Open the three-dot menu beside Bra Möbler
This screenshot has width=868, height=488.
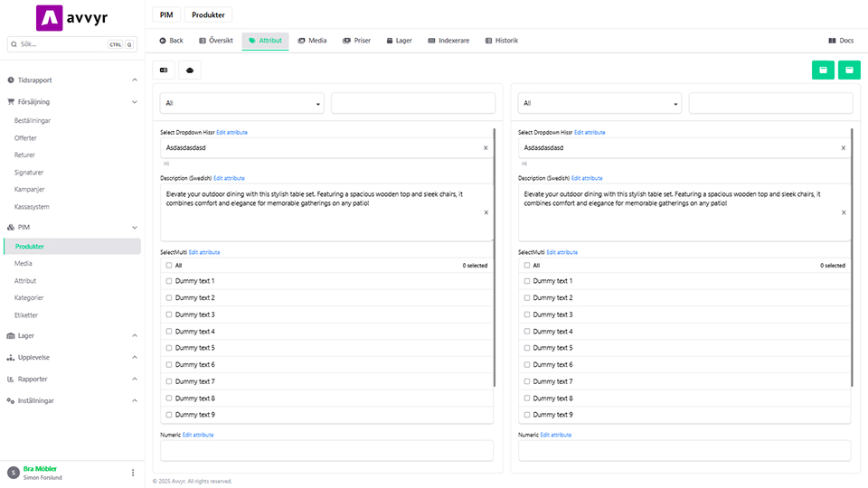tap(133, 473)
